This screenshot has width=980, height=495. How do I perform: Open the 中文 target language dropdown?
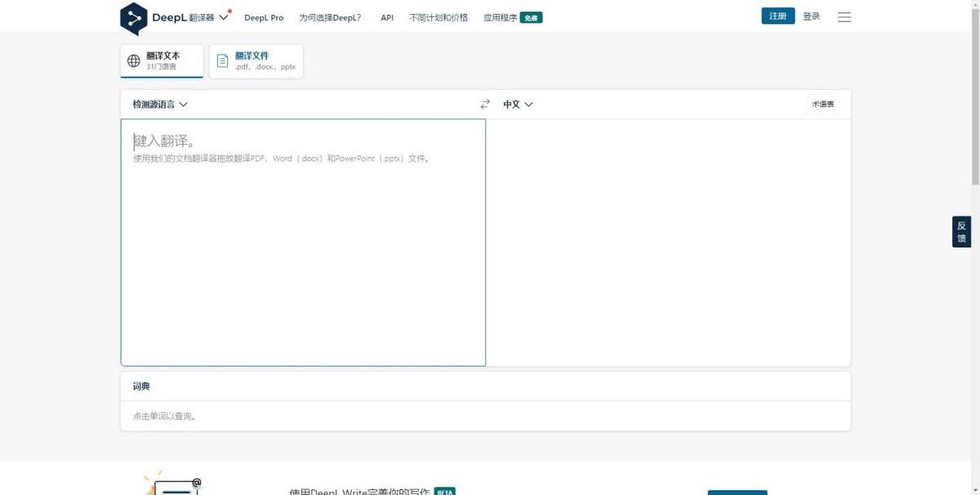[518, 105]
